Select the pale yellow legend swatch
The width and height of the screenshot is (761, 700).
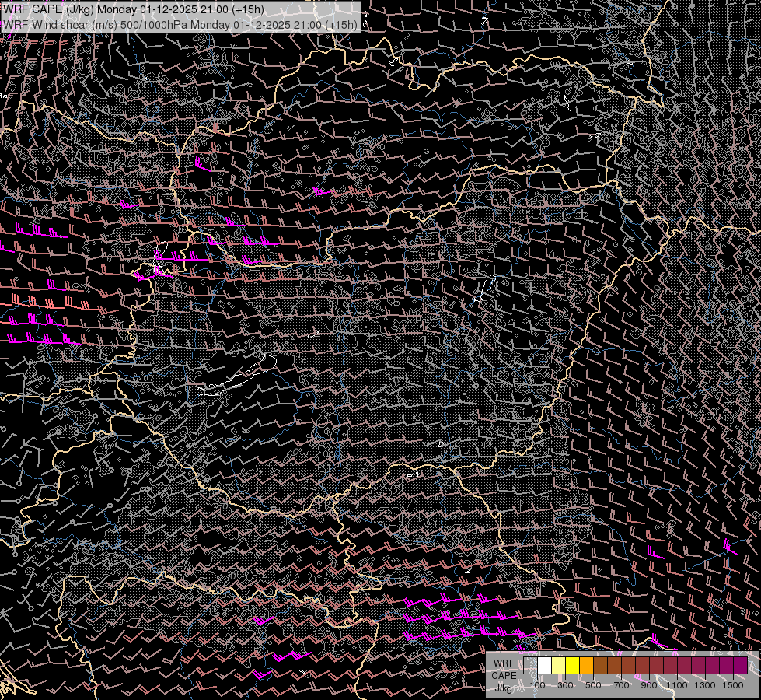tap(558, 666)
